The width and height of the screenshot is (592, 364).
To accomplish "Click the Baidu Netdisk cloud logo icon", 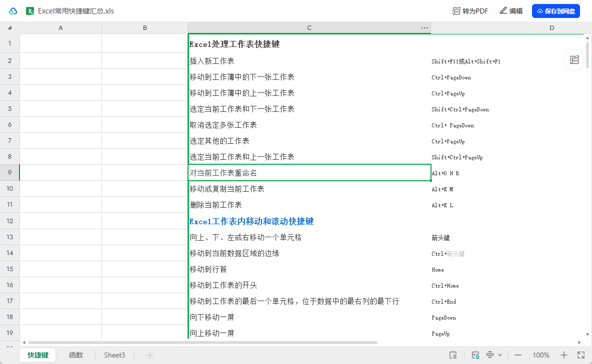I will [13, 11].
